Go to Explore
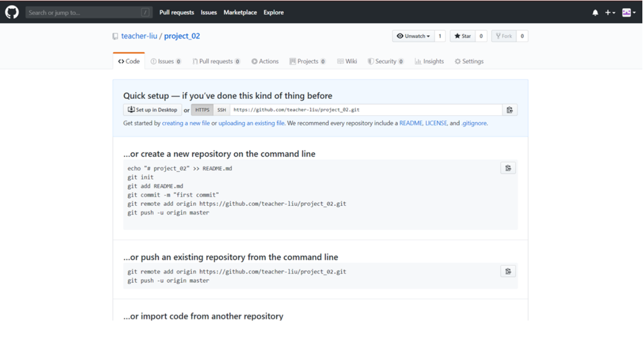 click(274, 12)
